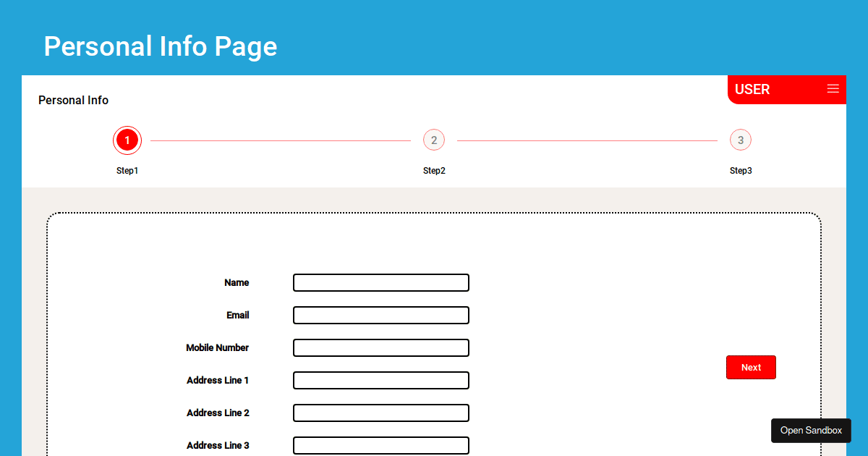Click the Personal Info heading
Viewport: 868px width, 456px height.
73,100
